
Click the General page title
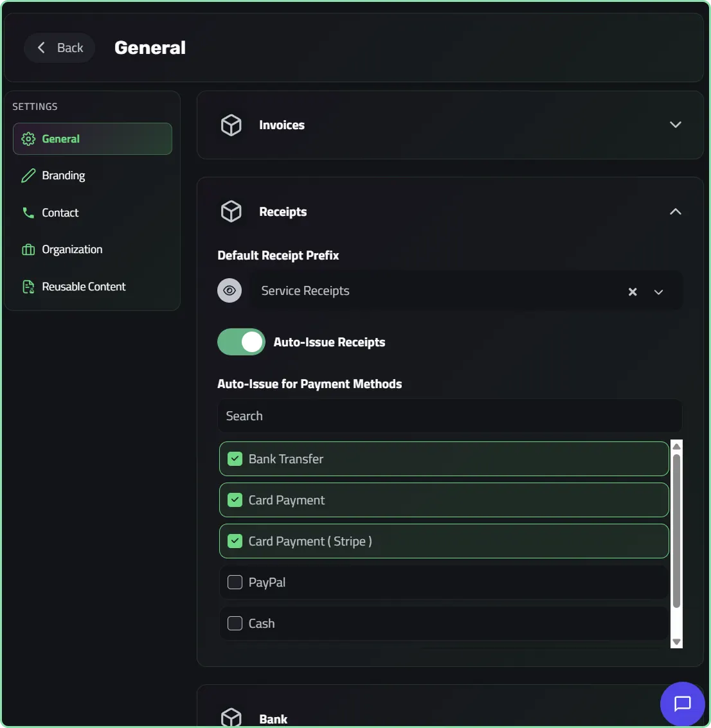(150, 48)
